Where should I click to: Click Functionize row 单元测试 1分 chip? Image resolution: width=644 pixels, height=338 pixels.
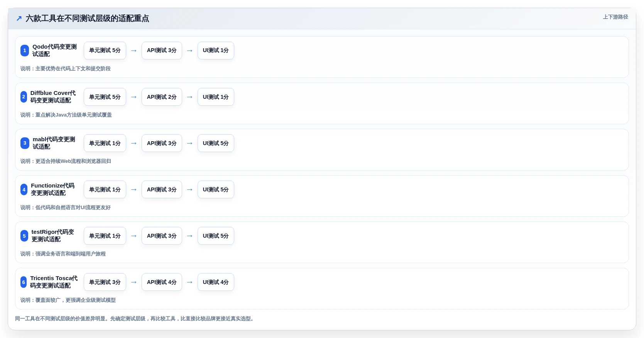[105, 189]
